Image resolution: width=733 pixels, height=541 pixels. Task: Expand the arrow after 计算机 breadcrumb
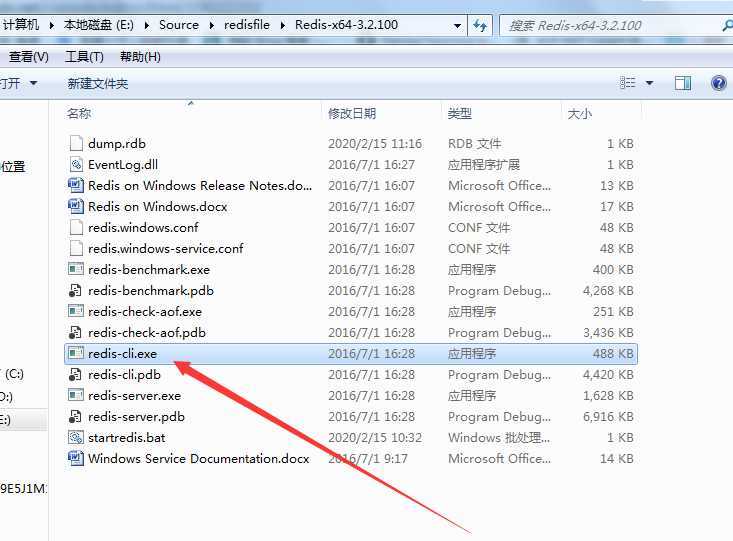[x=51, y=25]
